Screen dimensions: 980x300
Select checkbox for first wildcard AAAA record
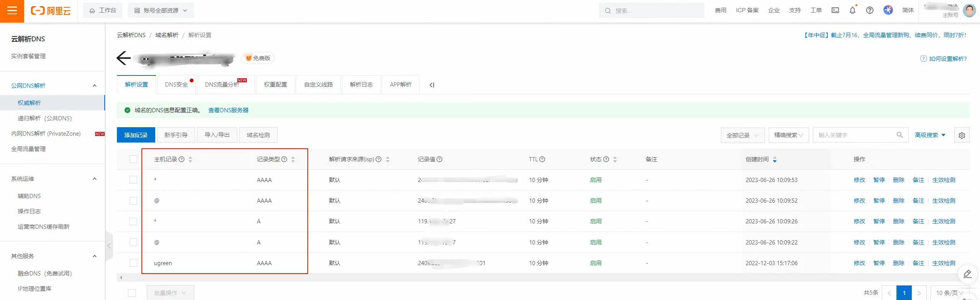[133, 180]
